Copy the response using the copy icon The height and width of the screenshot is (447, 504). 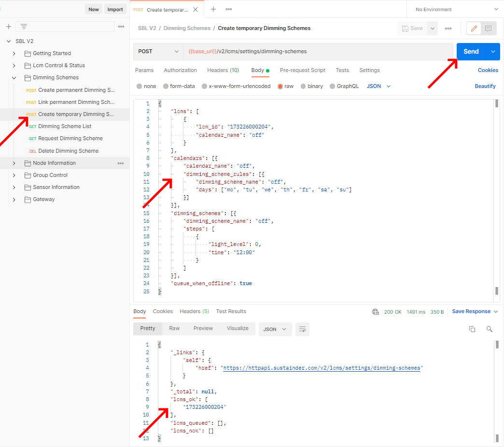pos(472,329)
